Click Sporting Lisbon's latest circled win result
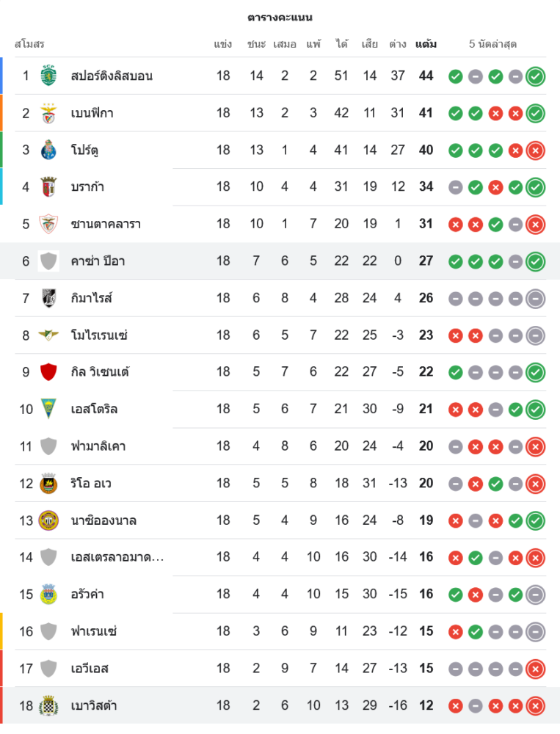The width and height of the screenshot is (560, 734). [x=536, y=76]
